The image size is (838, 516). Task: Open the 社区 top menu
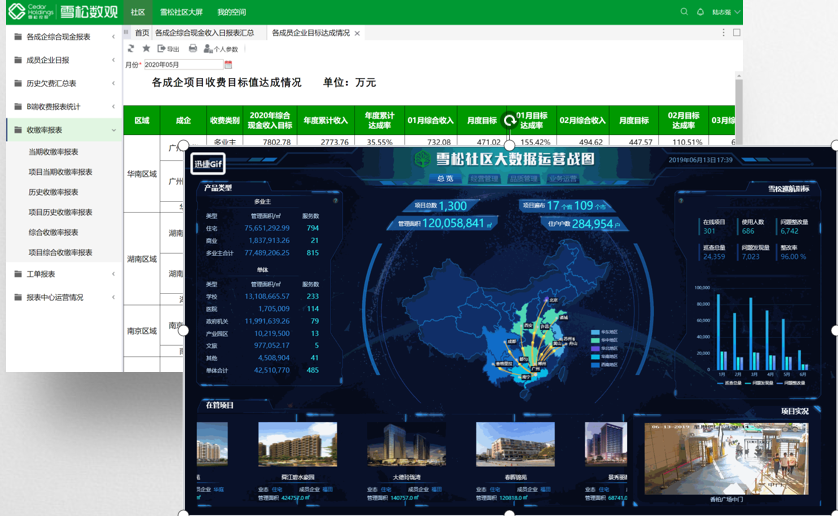pos(138,12)
